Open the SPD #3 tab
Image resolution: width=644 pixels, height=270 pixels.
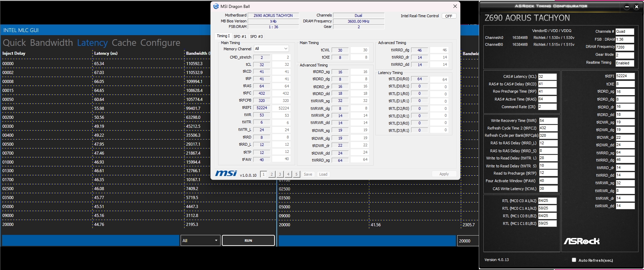256,36
